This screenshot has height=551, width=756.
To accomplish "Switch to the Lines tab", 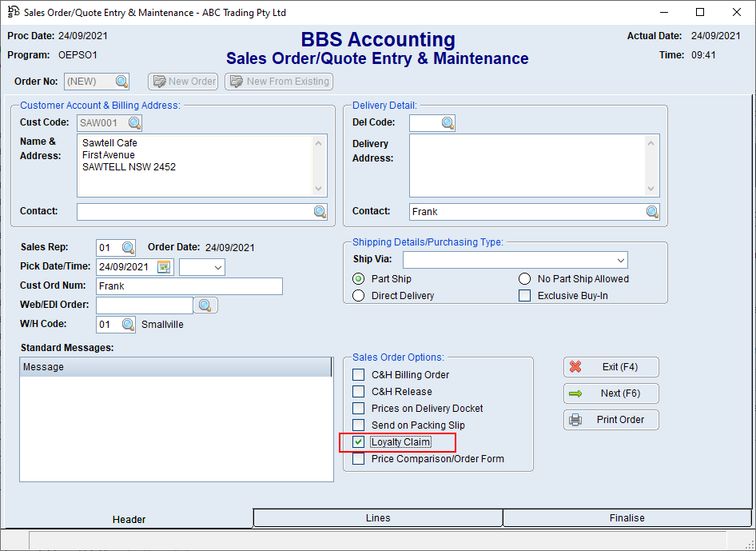I will pos(378,518).
